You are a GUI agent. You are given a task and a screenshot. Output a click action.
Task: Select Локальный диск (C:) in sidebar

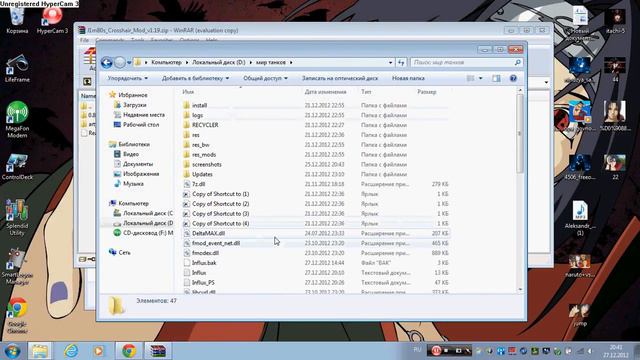point(143,213)
